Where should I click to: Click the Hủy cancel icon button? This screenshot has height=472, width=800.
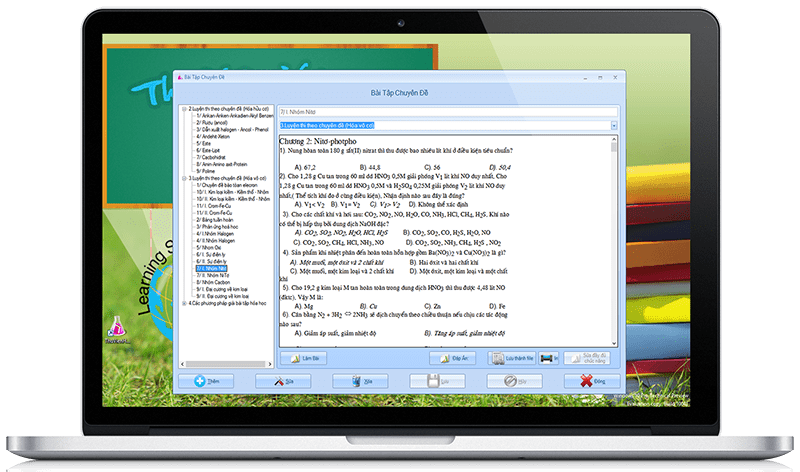point(517,381)
